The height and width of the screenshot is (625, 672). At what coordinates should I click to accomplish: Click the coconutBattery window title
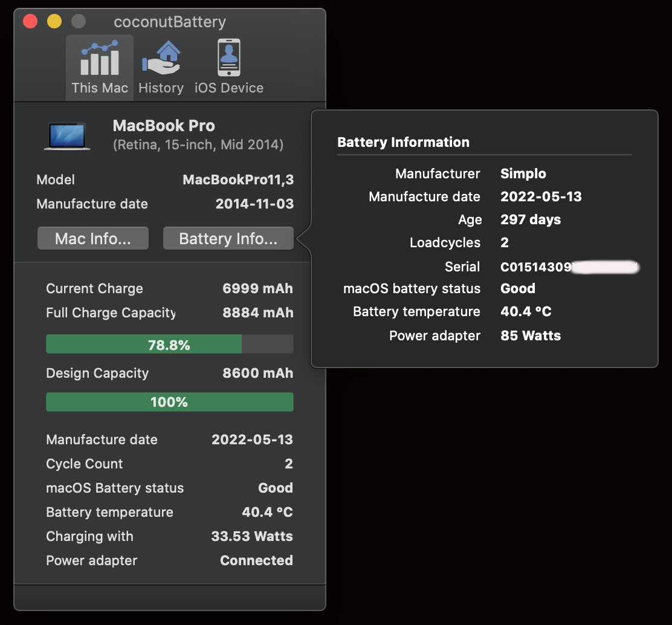tap(170, 22)
